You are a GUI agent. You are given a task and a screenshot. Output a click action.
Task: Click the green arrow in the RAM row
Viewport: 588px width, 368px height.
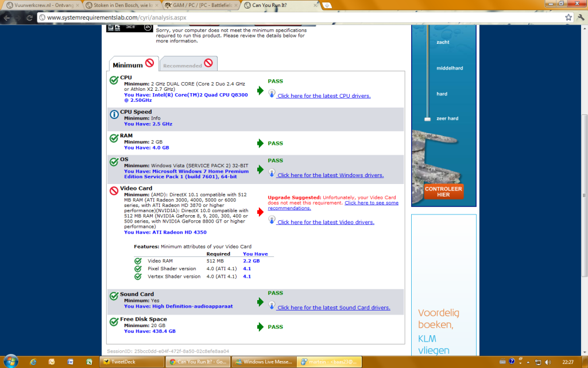(261, 143)
